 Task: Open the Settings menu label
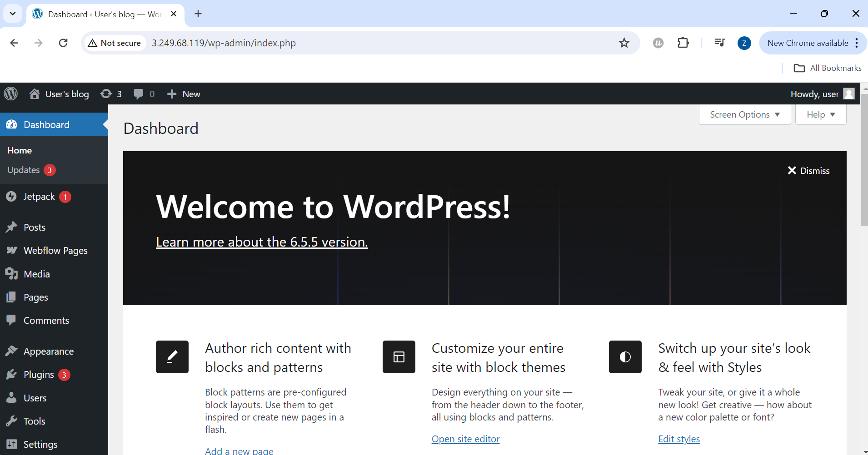[x=40, y=444]
